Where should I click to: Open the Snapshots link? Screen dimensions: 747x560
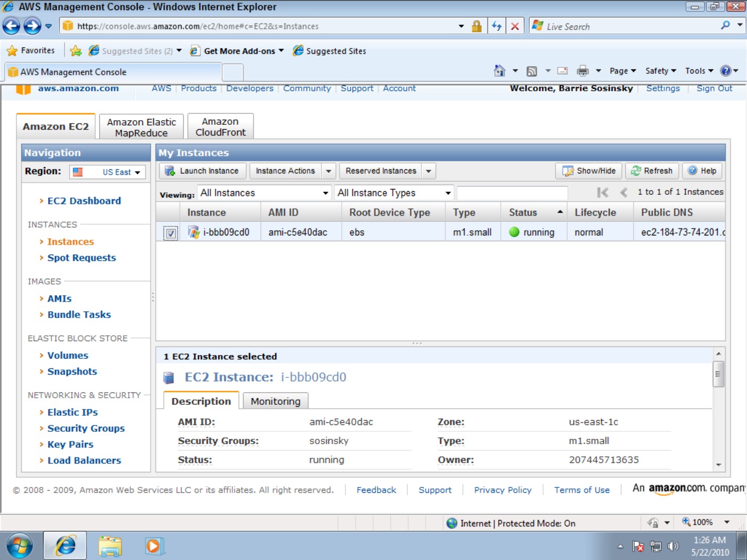[72, 372]
